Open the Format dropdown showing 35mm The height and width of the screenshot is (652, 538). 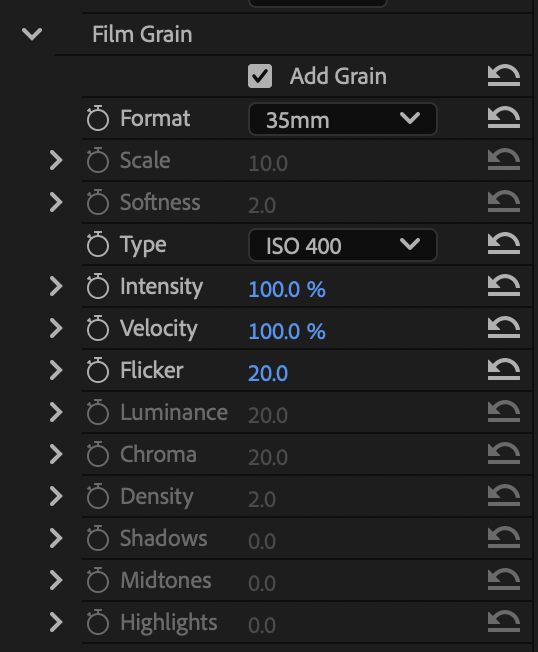343,119
